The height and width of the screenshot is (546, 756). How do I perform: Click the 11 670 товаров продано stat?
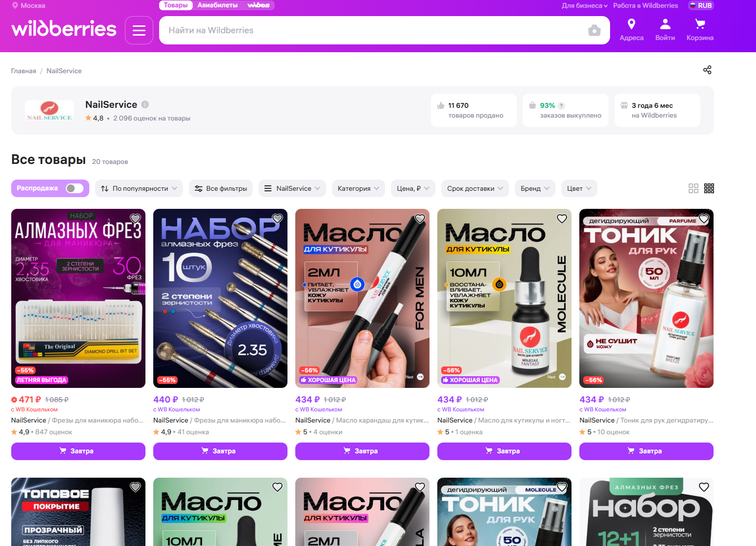(473, 110)
